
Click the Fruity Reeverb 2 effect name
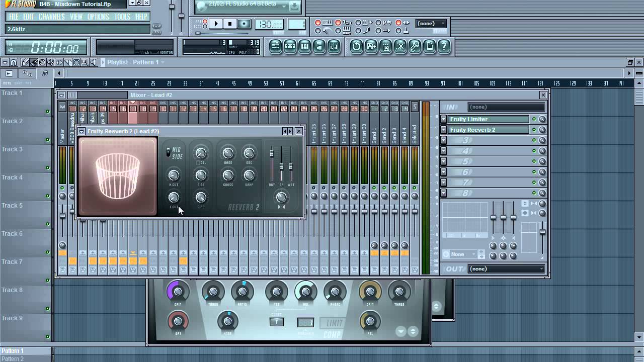(489, 130)
